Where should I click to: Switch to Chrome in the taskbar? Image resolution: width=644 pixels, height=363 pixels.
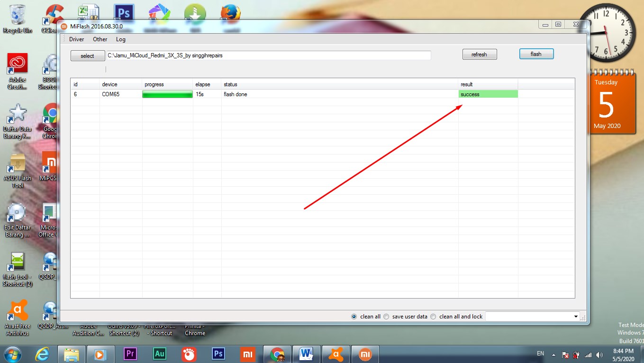[x=277, y=354]
